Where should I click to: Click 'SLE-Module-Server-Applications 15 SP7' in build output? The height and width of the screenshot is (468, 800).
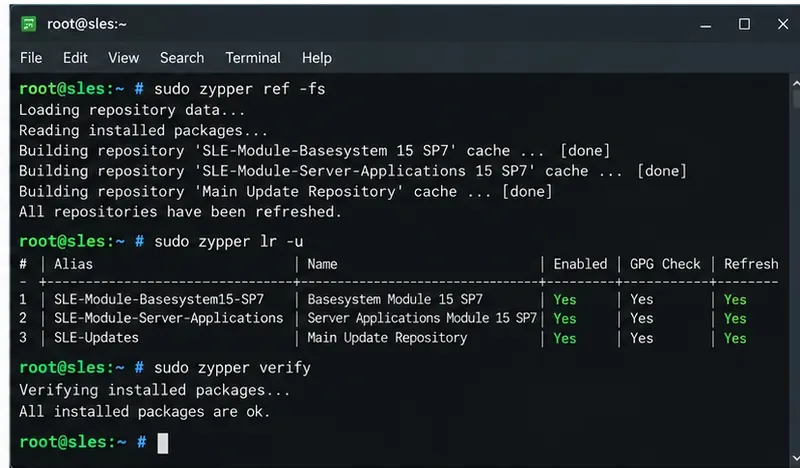(x=364, y=171)
